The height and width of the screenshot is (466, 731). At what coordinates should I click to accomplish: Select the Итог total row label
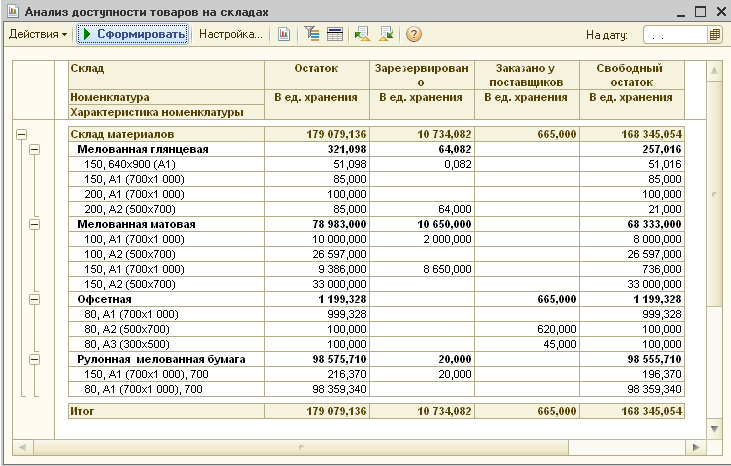click(82, 411)
